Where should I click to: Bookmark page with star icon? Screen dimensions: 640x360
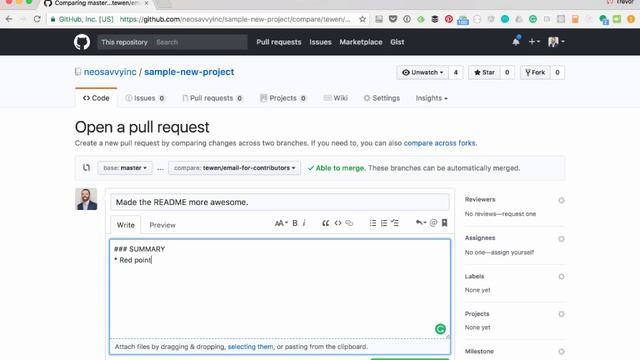pyautogui.click(x=362, y=19)
